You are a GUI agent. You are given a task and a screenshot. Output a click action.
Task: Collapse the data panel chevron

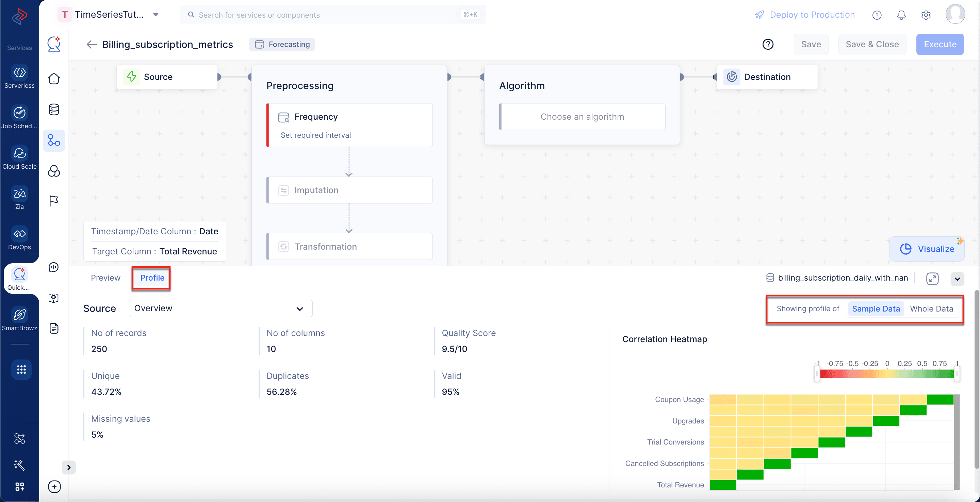tap(957, 279)
